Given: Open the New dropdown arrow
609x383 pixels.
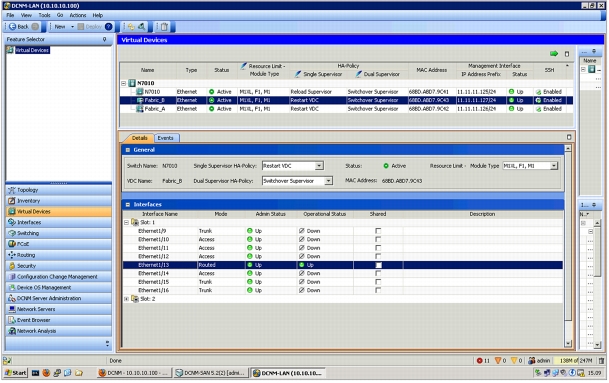Looking at the screenshot, I should pyautogui.click(x=72, y=26).
